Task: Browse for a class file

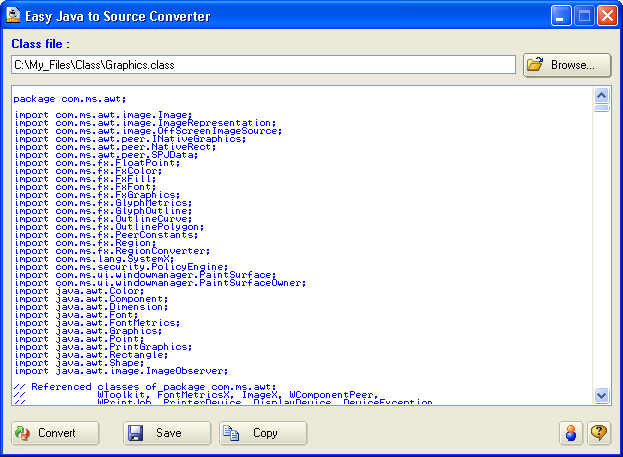Action: point(567,65)
